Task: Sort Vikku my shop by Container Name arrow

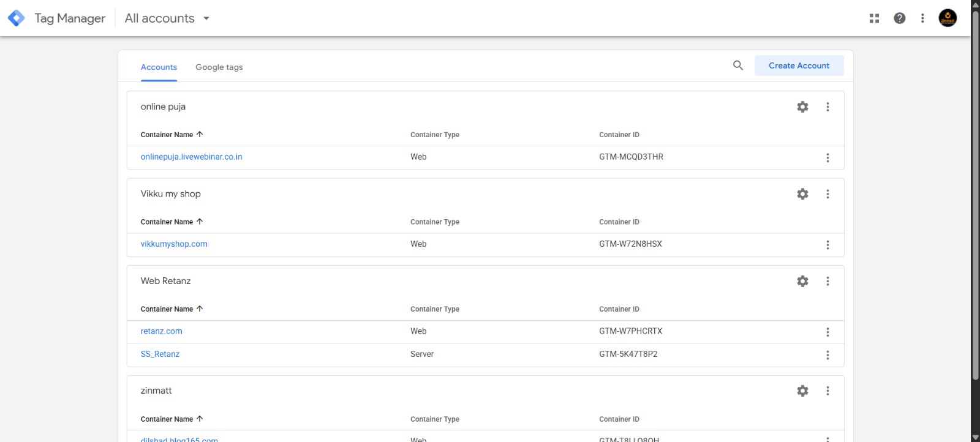Action: (200, 222)
